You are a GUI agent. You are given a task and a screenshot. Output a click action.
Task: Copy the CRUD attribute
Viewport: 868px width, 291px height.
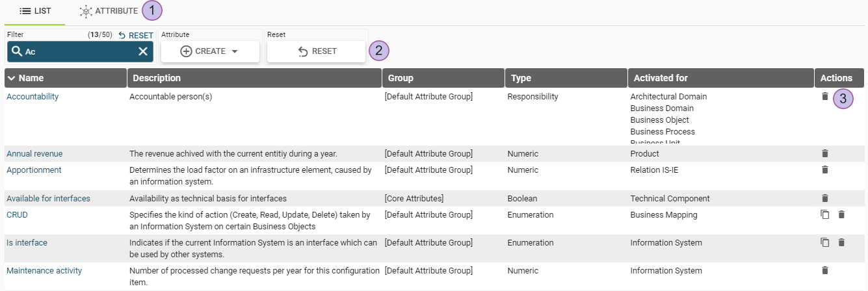825,214
